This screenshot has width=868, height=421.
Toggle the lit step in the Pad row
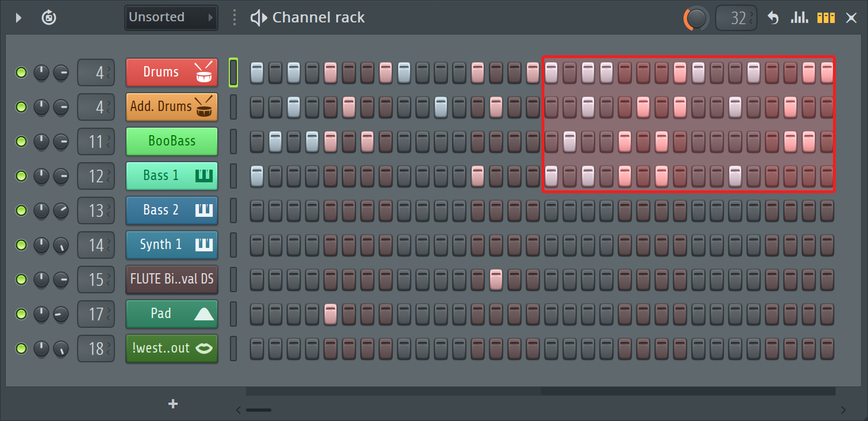tap(331, 314)
